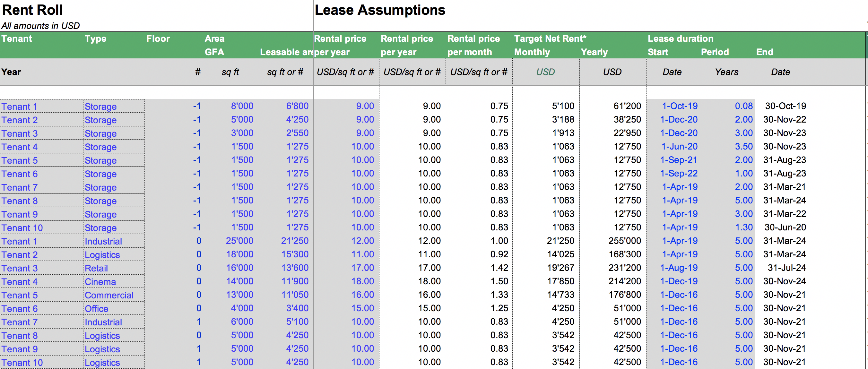868x369 pixels.
Task: Select monthly rent cell 14'025
Action: coord(561,254)
